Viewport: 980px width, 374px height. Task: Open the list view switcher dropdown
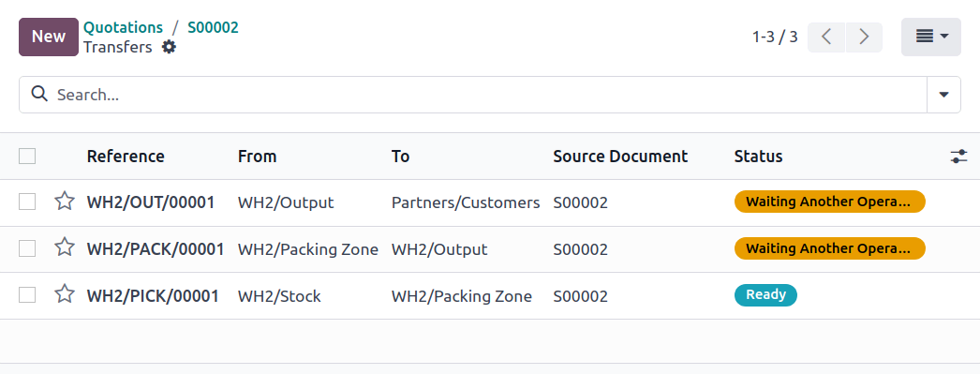(931, 37)
